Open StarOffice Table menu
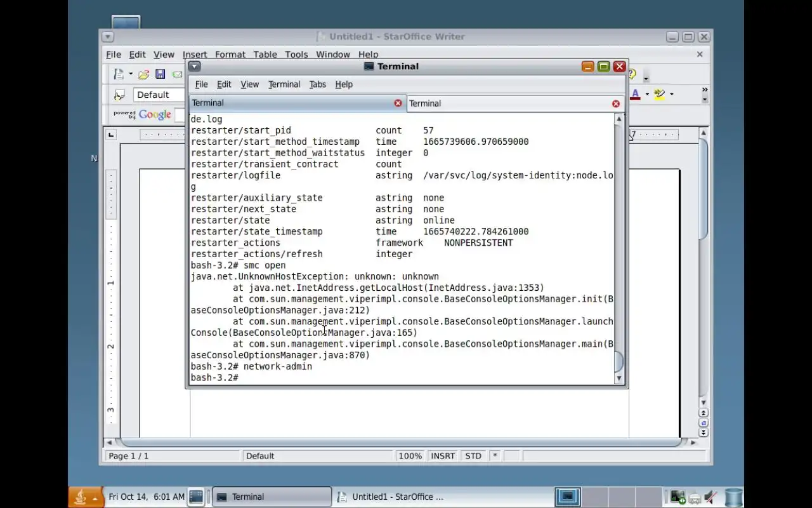 coord(265,55)
